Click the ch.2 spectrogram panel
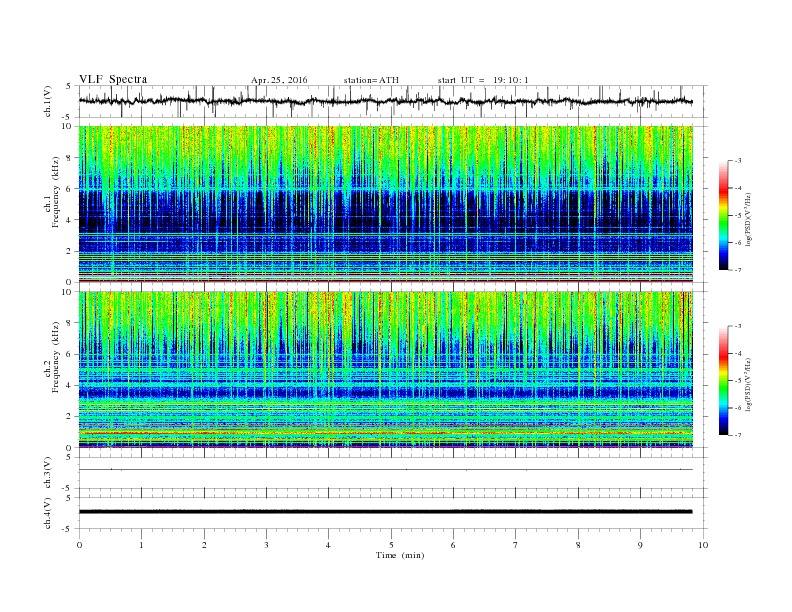 pos(385,369)
